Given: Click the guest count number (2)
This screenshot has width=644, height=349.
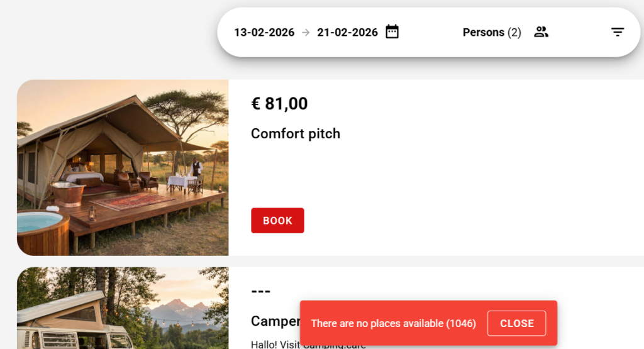Looking at the screenshot, I should pyautogui.click(x=514, y=33).
